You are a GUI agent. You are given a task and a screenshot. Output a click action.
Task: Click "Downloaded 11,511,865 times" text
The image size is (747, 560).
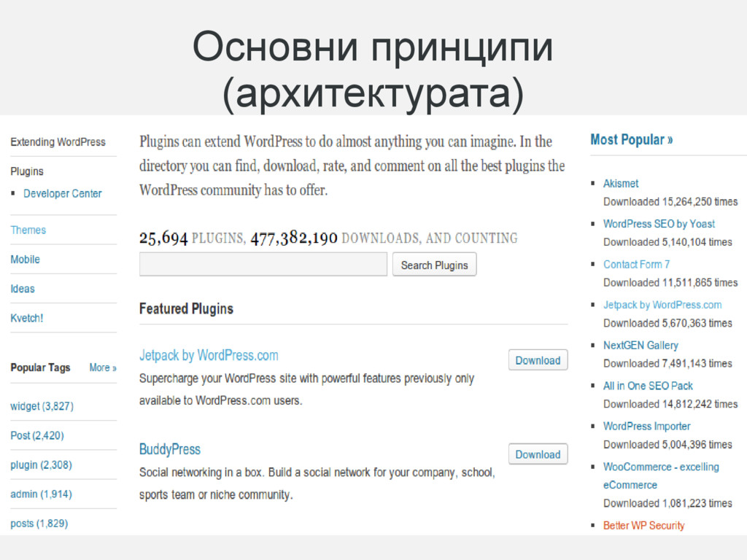[x=670, y=283]
